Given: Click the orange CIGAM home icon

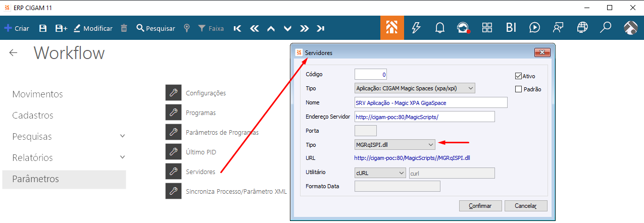Looking at the screenshot, I should (x=392, y=28).
